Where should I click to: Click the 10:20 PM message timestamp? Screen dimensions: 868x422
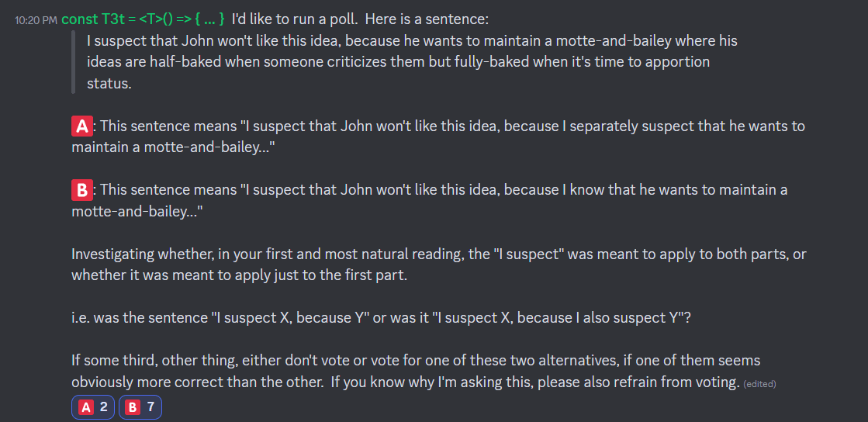pyautogui.click(x=36, y=19)
